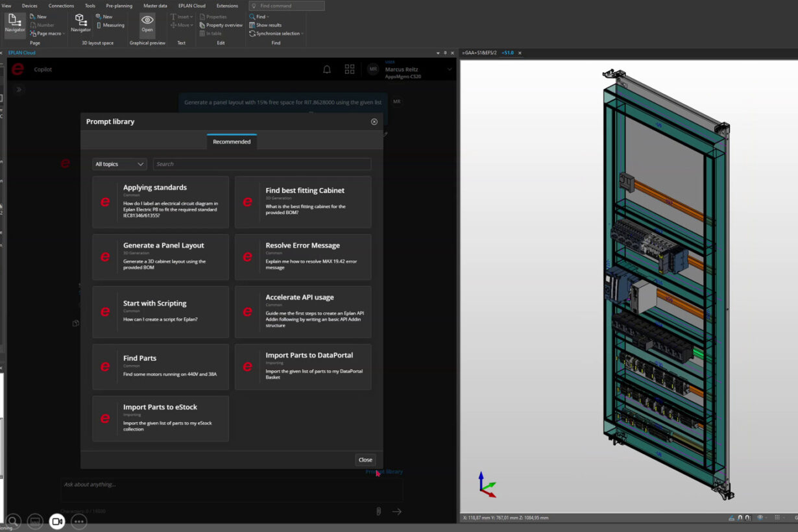Viewport: 798px width, 532px height.
Task: Open the 3D layout space Navigator
Action: [80, 24]
